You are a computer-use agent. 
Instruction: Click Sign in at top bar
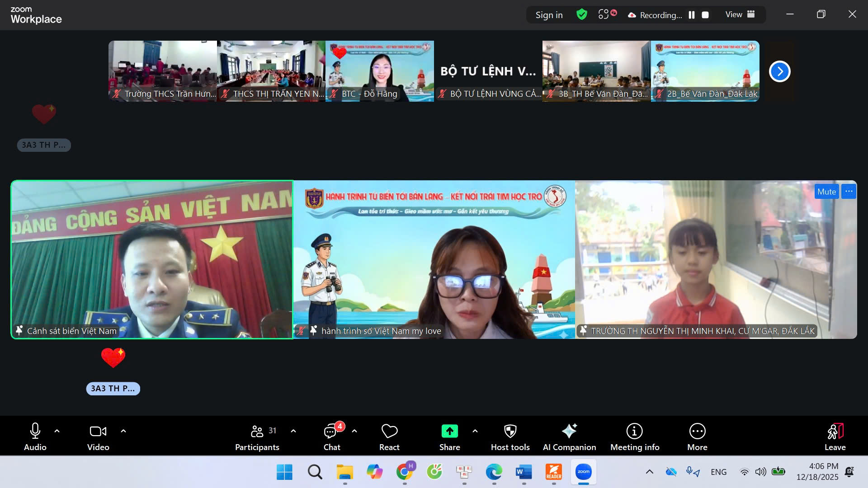tap(549, 15)
